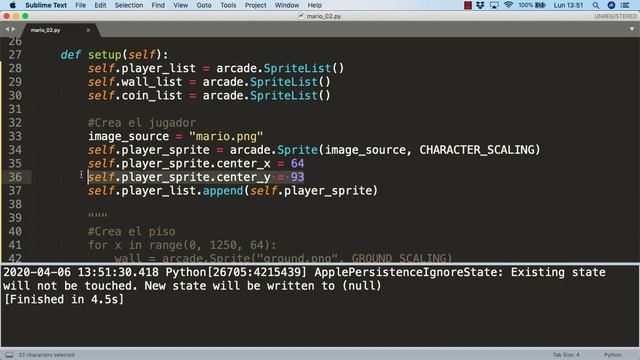Screen dimensions: 640x360
Task: Click line number 33 in gutter
Action: point(15,136)
